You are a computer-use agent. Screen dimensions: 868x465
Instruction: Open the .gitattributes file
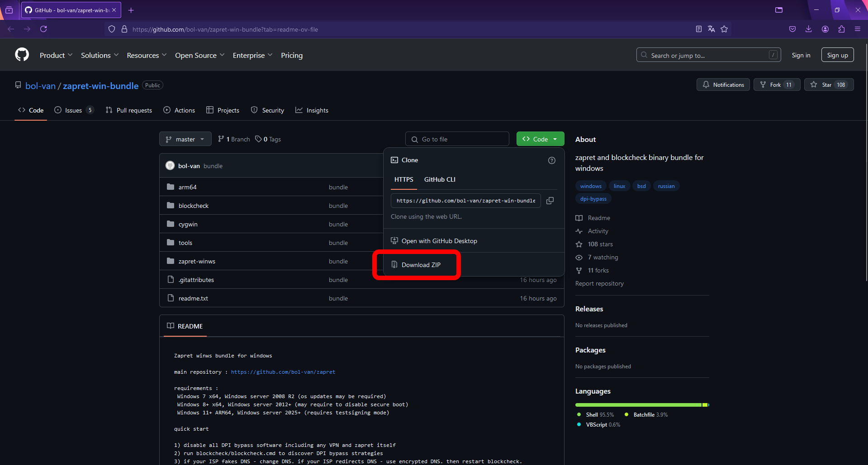pyautogui.click(x=196, y=280)
